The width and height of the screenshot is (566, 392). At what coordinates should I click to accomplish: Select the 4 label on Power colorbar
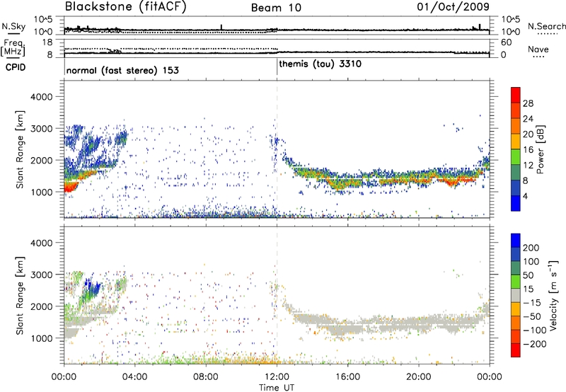pyautogui.click(x=525, y=196)
